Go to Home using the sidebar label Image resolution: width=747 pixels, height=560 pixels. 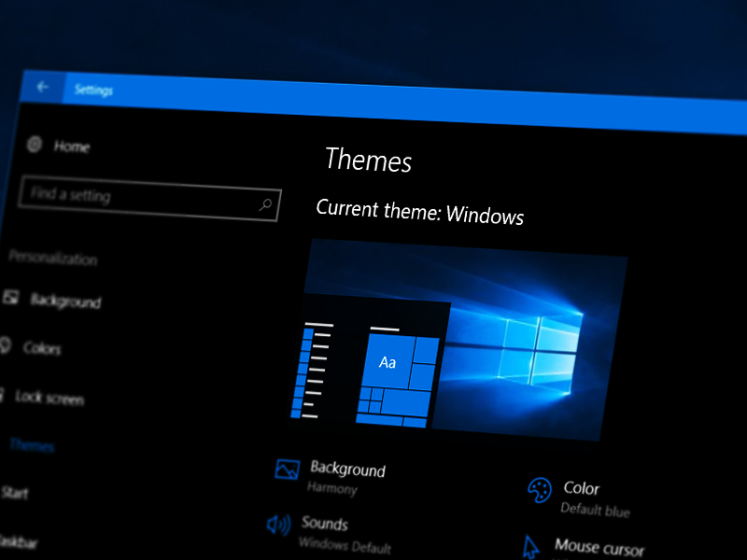[71, 147]
